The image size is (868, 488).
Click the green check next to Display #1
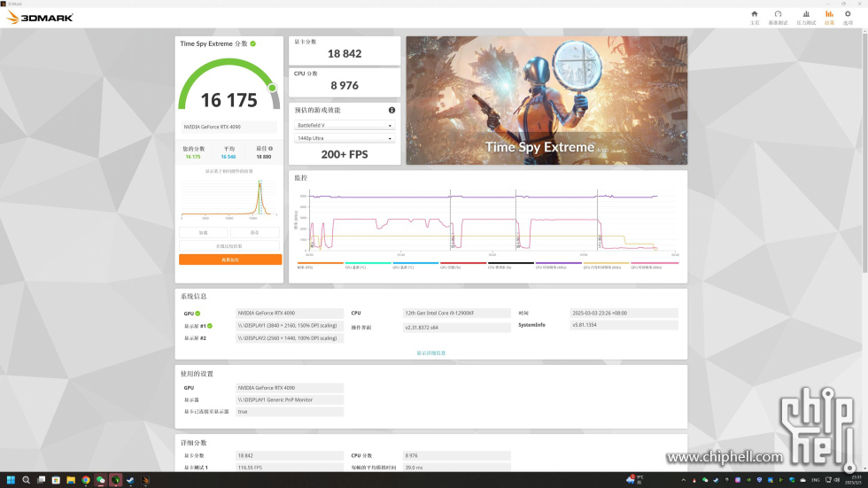210,326
